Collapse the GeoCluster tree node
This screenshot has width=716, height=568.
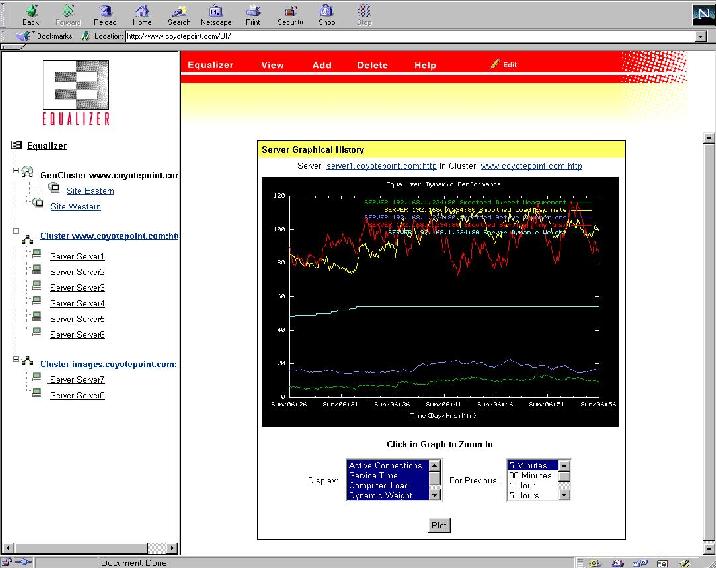15,171
